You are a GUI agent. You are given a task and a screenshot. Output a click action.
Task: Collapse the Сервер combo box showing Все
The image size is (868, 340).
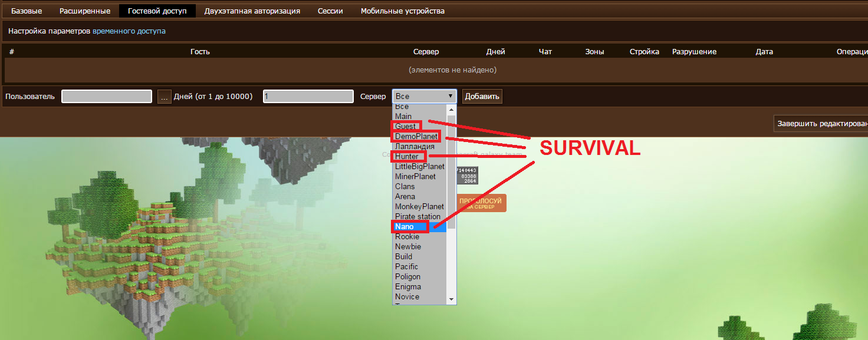click(x=425, y=96)
